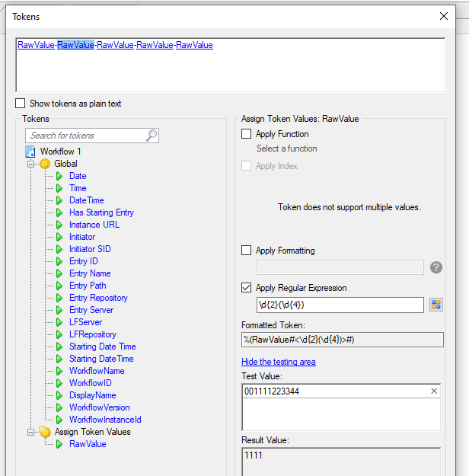Click Hide the testing area link
Image resolution: width=469 pixels, height=476 pixels.
tap(279, 362)
